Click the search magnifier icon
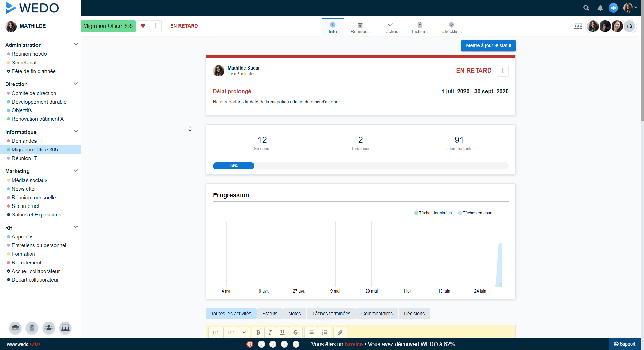Viewport: 644px width, 350px height. pos(586,8)
